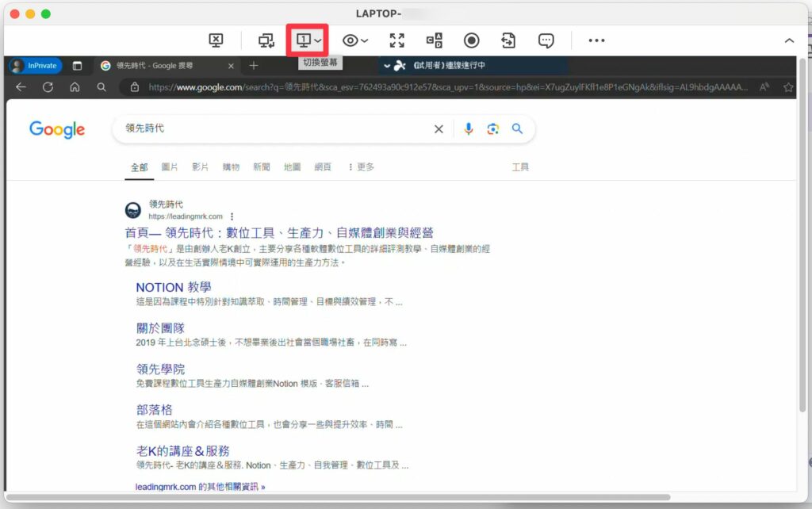Switch to the 圖片 results tab

170,166
